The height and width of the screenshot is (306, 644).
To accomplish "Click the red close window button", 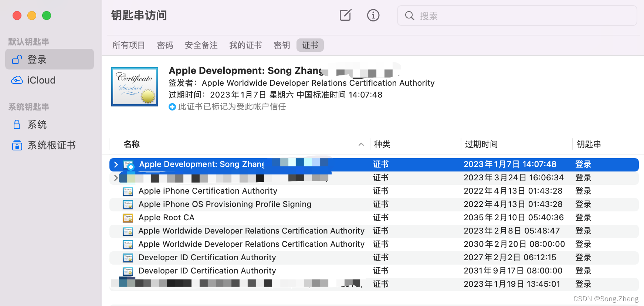I will coord(17,16).
